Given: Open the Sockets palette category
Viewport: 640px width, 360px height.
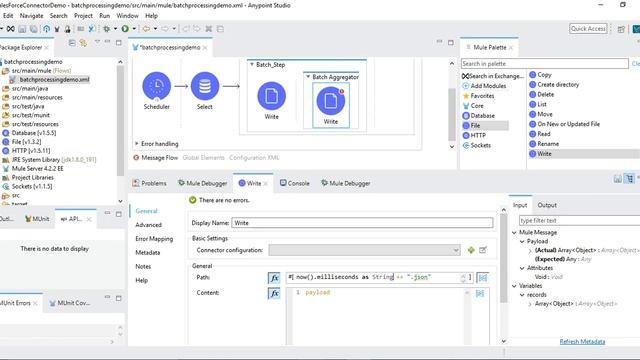Looking at the screenshot, I should (x=477, y=145).
